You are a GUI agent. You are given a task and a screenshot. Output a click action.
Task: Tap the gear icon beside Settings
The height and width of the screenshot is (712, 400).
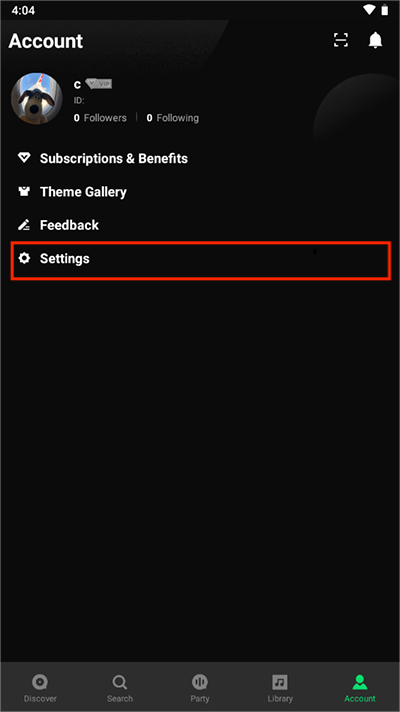pyautogui.click(x=24, y=258)
